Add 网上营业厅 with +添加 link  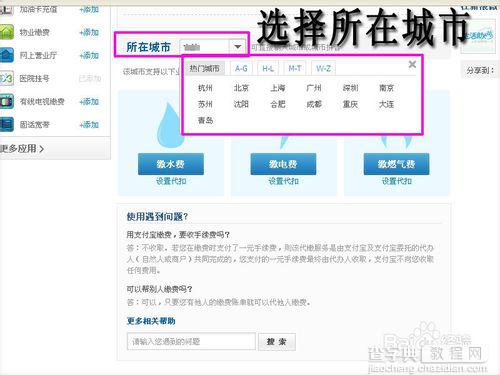[89, 56]
